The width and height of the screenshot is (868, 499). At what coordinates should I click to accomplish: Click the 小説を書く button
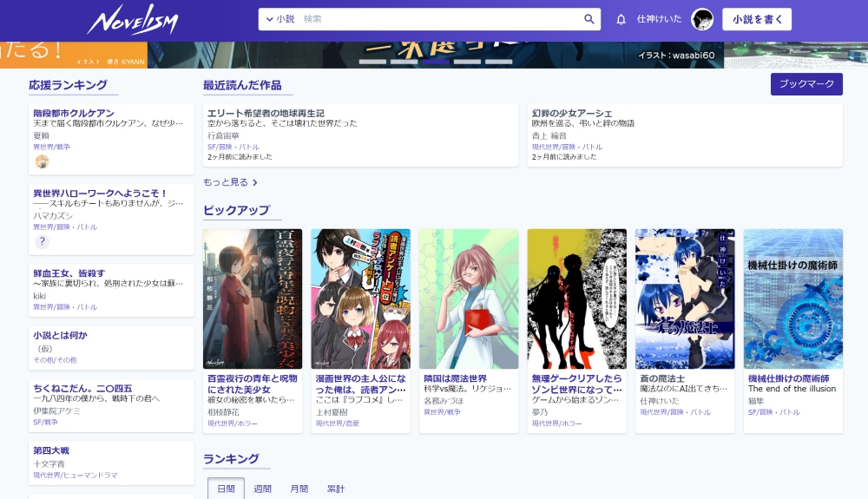[757, 19]
